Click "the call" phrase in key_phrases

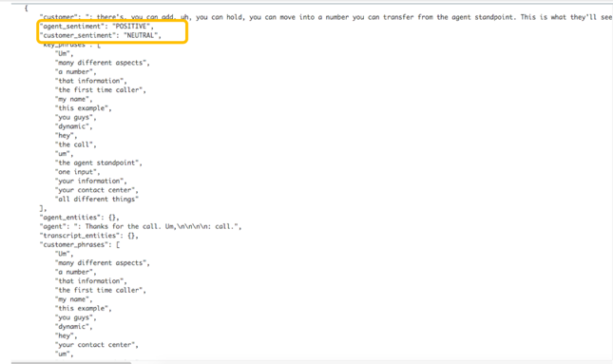75,144
